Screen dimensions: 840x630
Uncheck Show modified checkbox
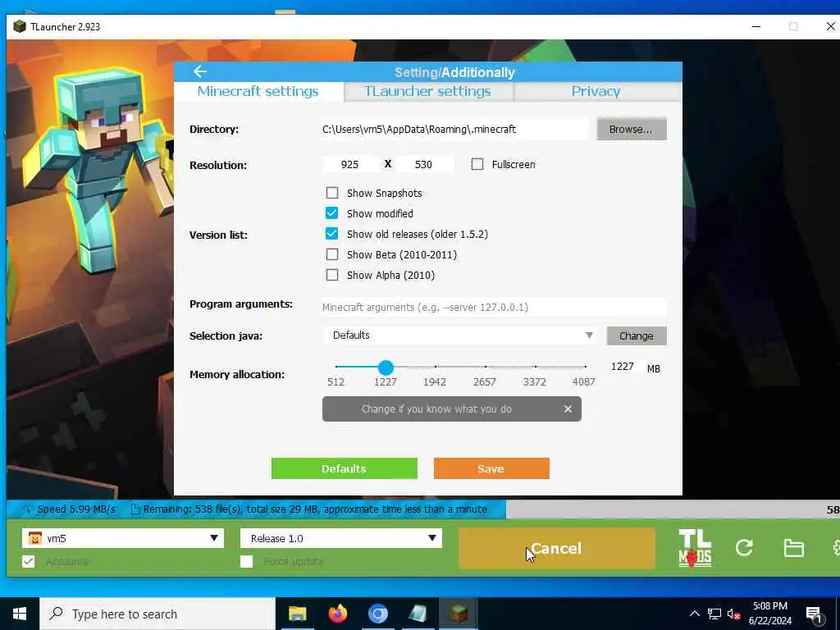pos(332,213)
